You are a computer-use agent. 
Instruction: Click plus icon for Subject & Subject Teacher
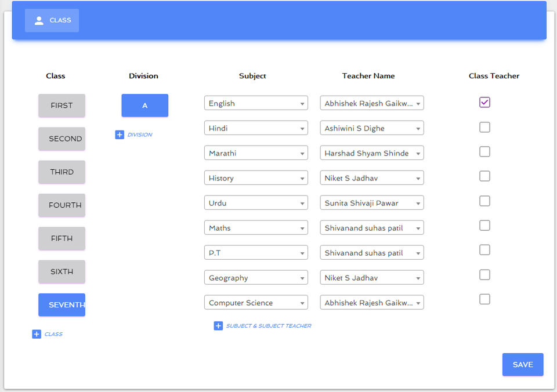218,325
